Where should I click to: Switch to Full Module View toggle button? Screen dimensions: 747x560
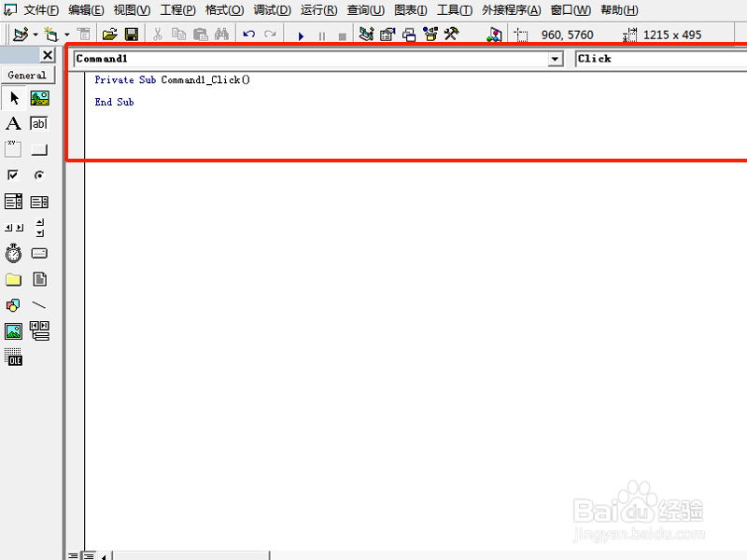tap(89, 555)
